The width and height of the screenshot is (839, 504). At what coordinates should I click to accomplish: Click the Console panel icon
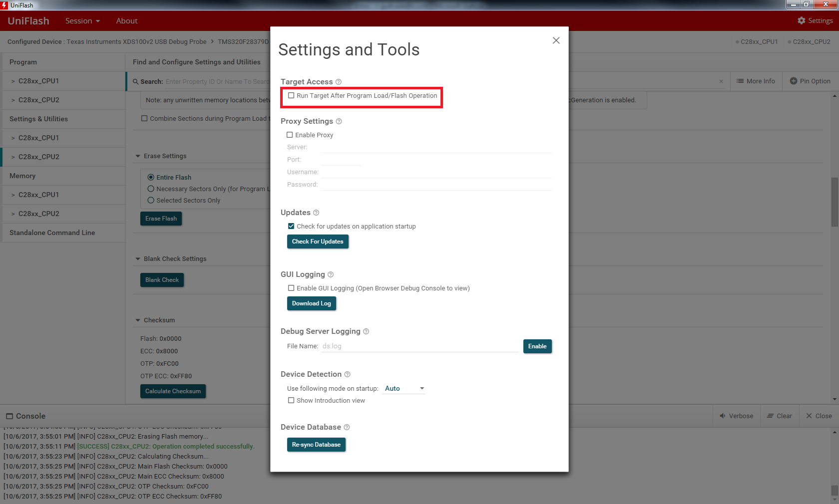[x=9, y=416]
